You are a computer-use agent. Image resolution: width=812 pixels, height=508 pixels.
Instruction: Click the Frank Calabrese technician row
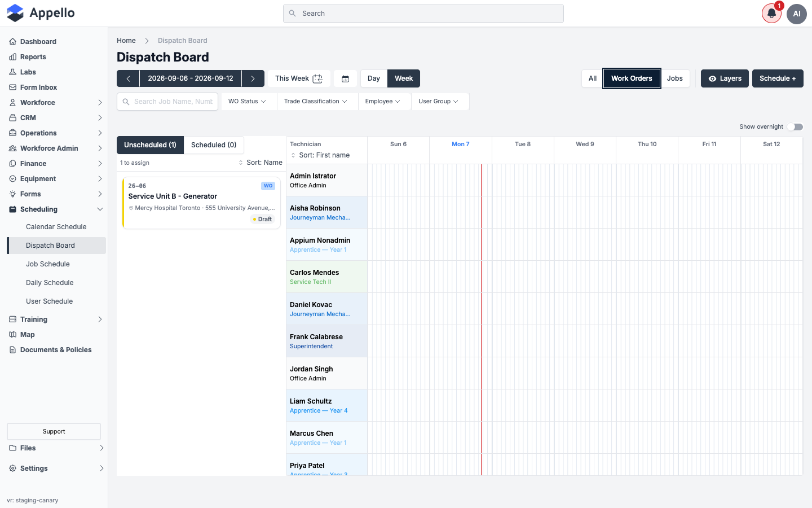point(327,341)
